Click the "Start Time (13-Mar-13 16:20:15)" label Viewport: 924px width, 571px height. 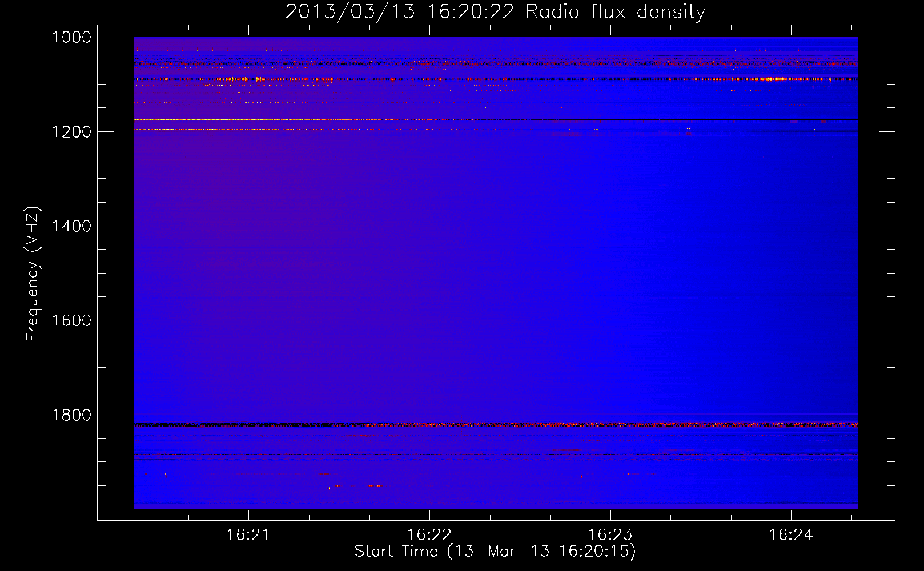(495, 552)
